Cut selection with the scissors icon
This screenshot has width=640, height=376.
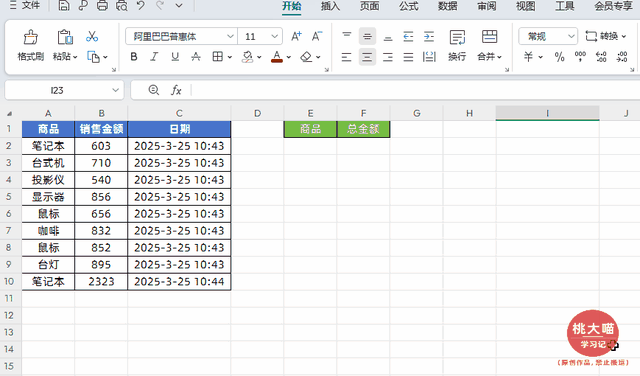(x=92, y=36)
